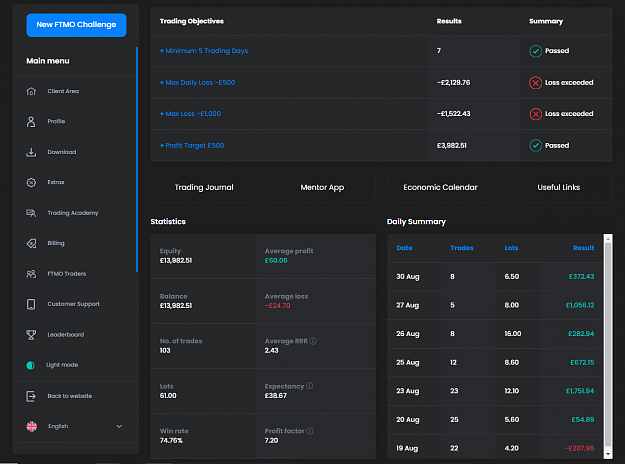Click the UK flag language icon

pos(31,426)
